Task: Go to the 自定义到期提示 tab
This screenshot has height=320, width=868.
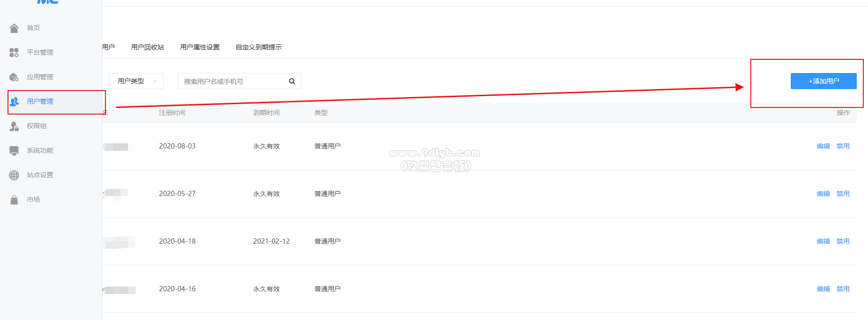Action: click(x=258, y=47)
